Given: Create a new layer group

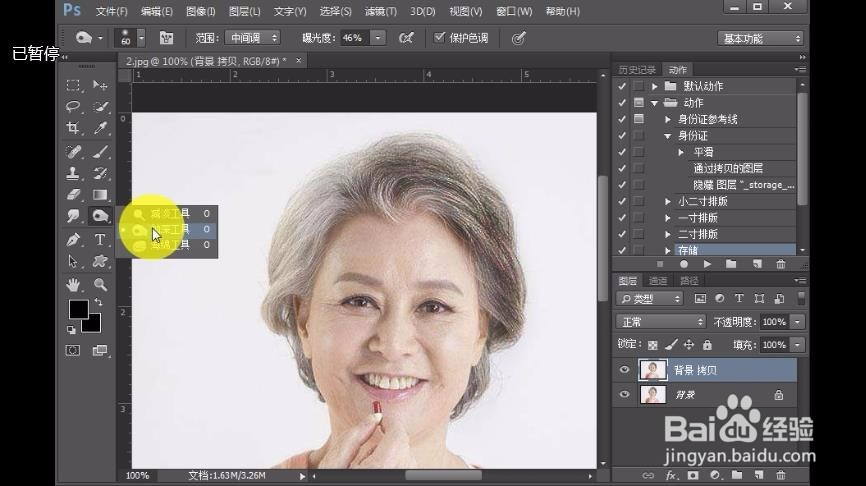Looking at the screenshot, I should tap(737, 475).
